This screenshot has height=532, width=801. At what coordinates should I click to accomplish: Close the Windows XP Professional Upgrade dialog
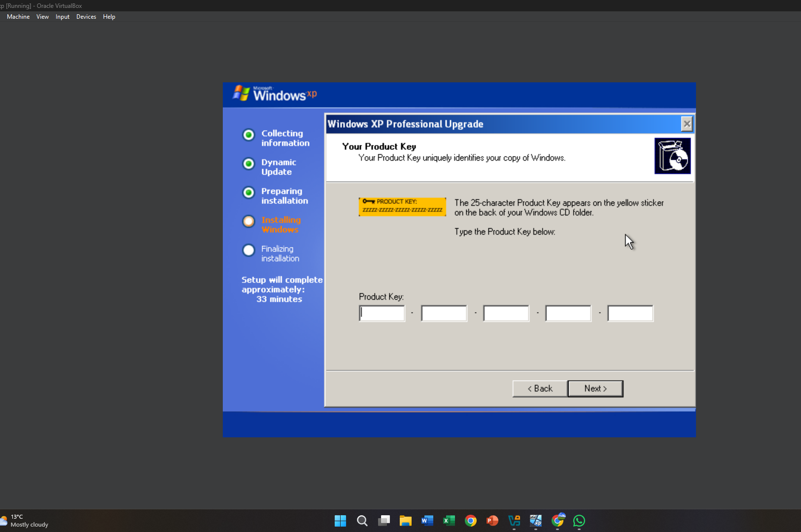pyautogui.click(x=687, y=124)
